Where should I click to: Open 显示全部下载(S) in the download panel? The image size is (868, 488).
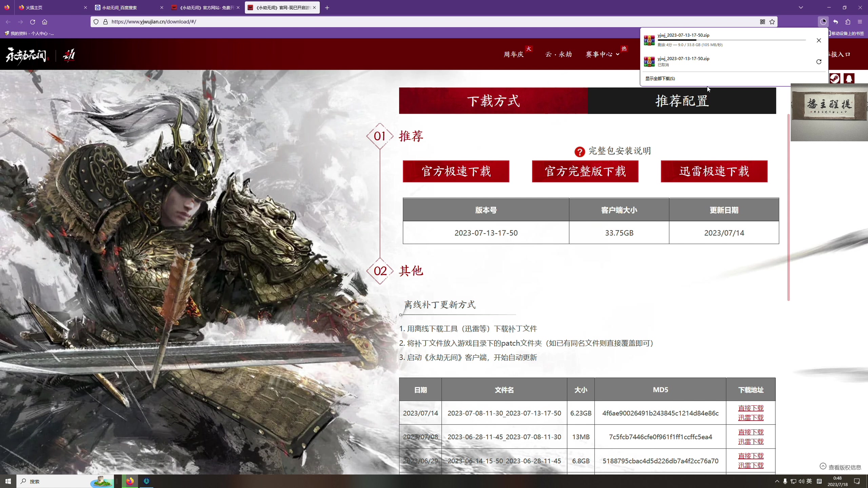pyautogui.click(x=660, y=78)
